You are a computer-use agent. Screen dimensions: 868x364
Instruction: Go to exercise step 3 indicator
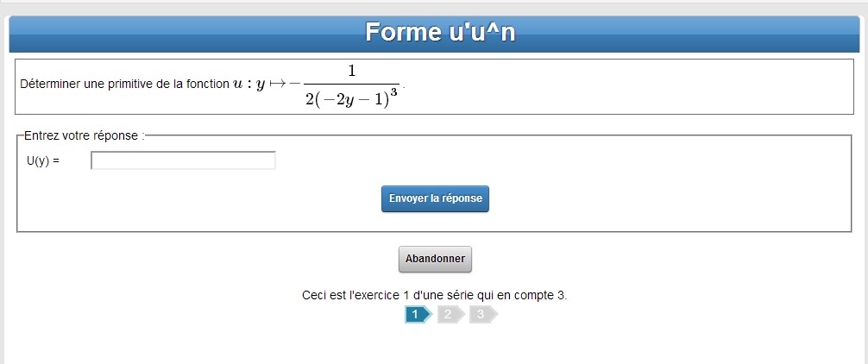[x=481, y=315]
